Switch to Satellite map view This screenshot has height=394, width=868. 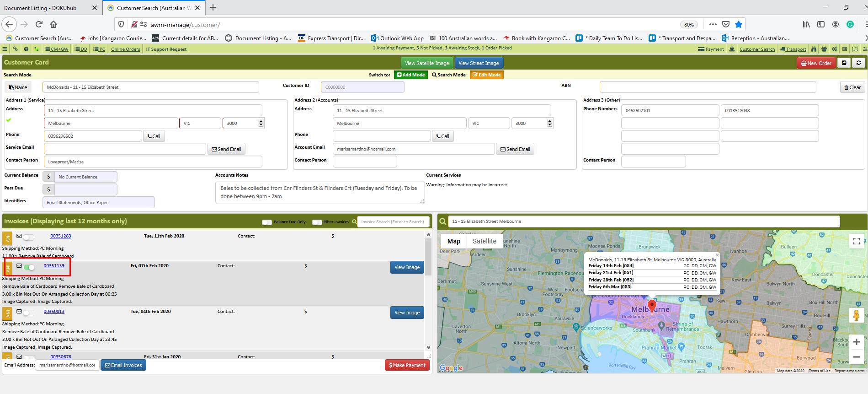[485, 241]
